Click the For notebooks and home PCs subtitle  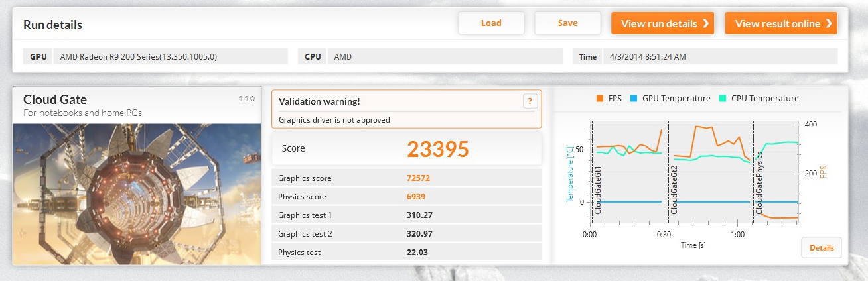click(82, 113)
